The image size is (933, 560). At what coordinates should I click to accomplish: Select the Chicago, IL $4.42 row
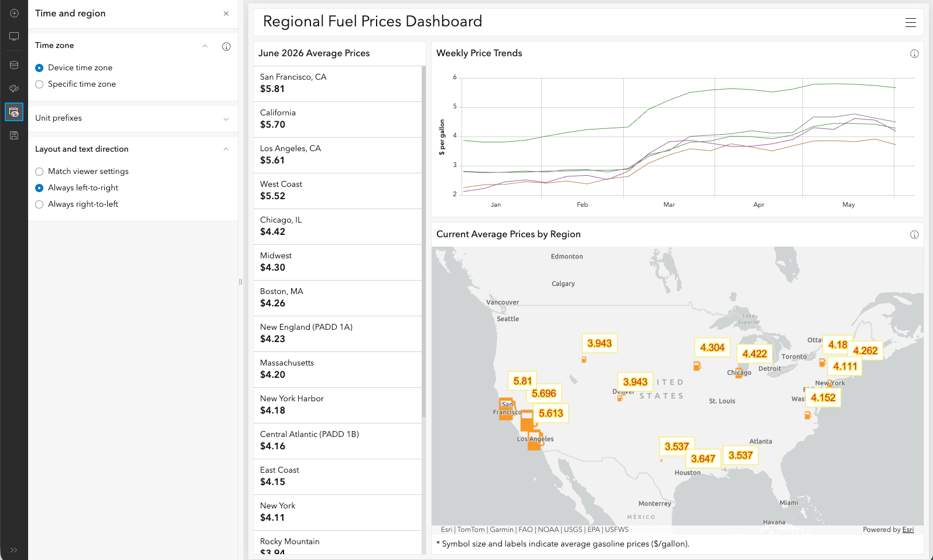coord(337,227)
